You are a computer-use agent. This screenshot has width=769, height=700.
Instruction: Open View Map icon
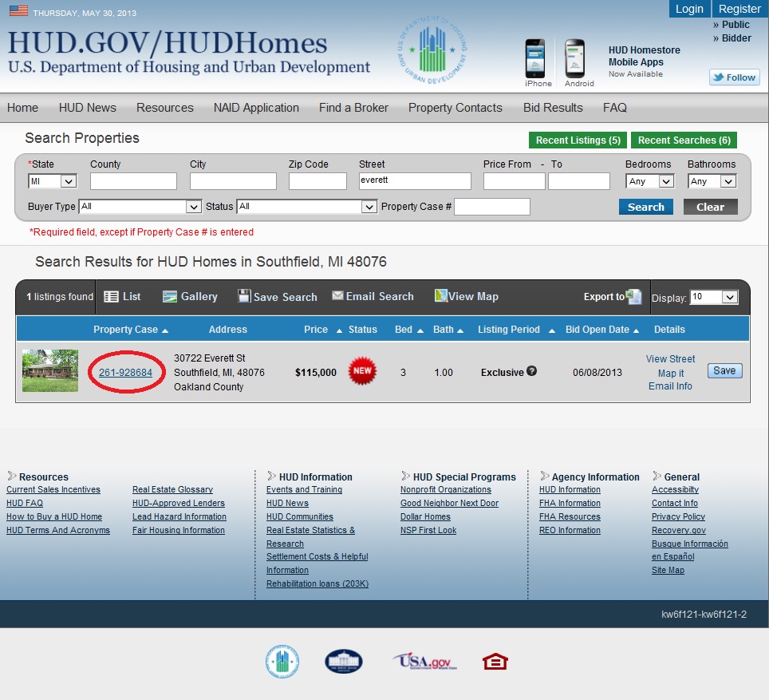pos(441,295)
